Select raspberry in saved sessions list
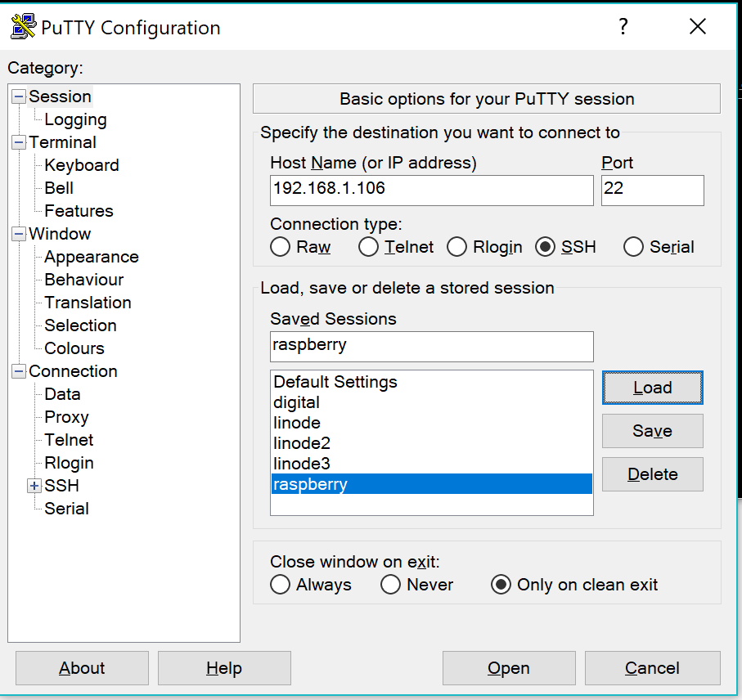 point(432,484)
